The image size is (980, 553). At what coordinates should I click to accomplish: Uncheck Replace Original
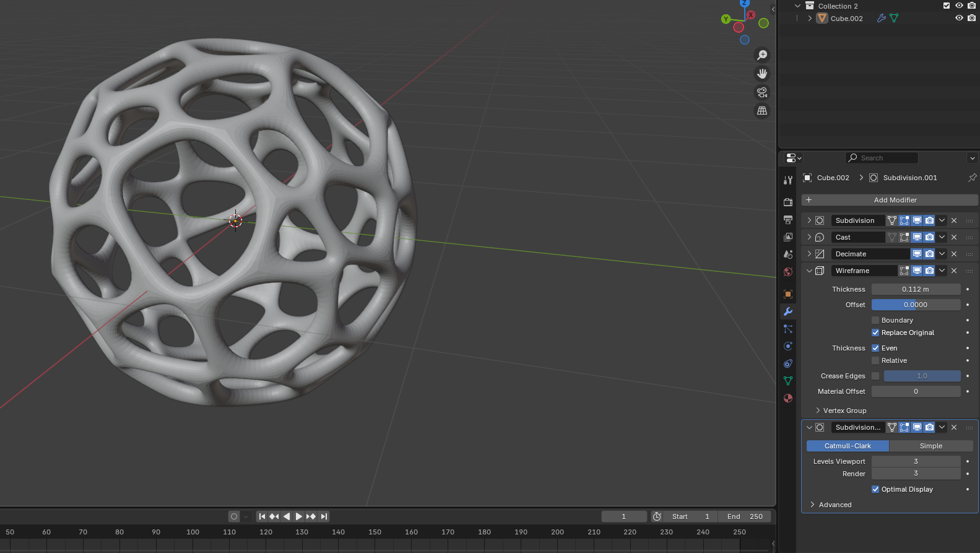point(875,333)
